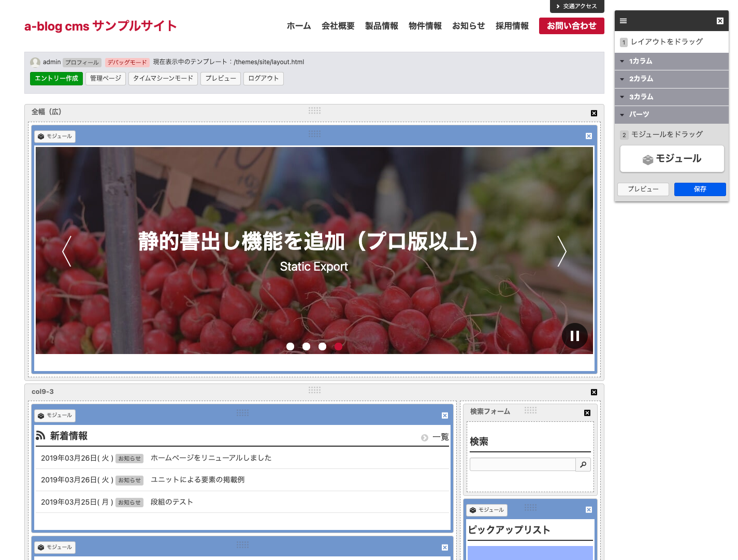Open the 会社概要 navigation menu item
This screenshot has height=560, width=738.
pos(338,26)
